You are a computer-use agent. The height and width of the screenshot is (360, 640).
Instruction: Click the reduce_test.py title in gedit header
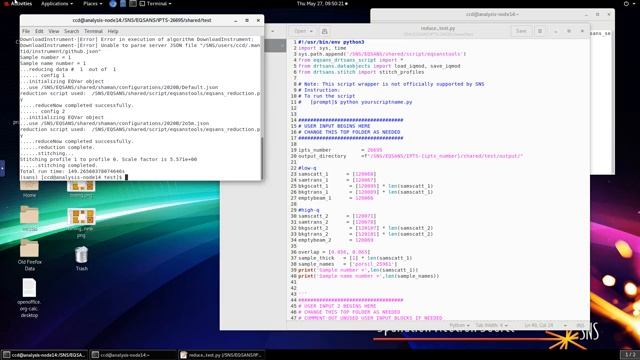click(438, 29)
